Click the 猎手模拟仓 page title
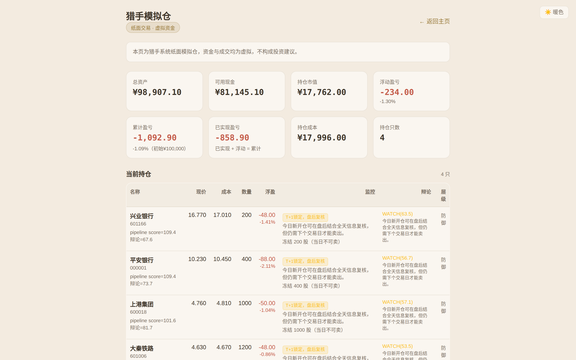 pyautogui.click(x=148, y=16)
